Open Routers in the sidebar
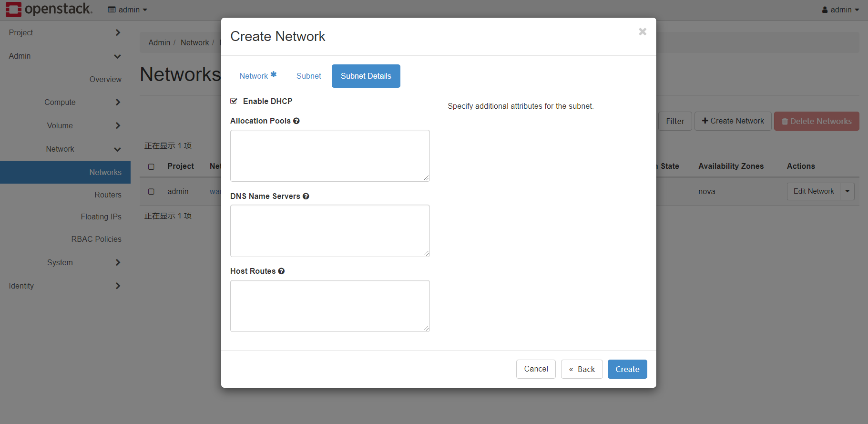 (108, 195)
